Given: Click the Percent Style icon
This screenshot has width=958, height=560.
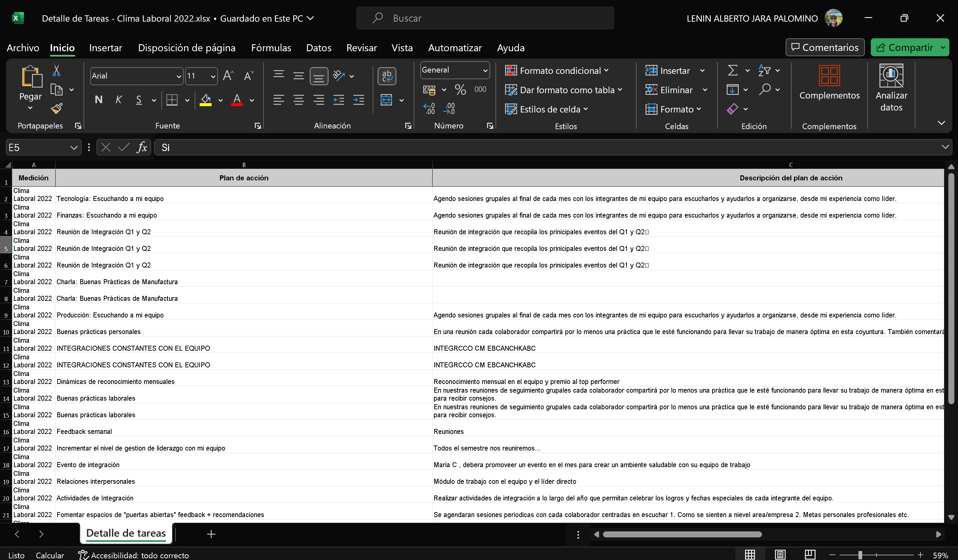Looking at the screenshot, I should [461, 90].
